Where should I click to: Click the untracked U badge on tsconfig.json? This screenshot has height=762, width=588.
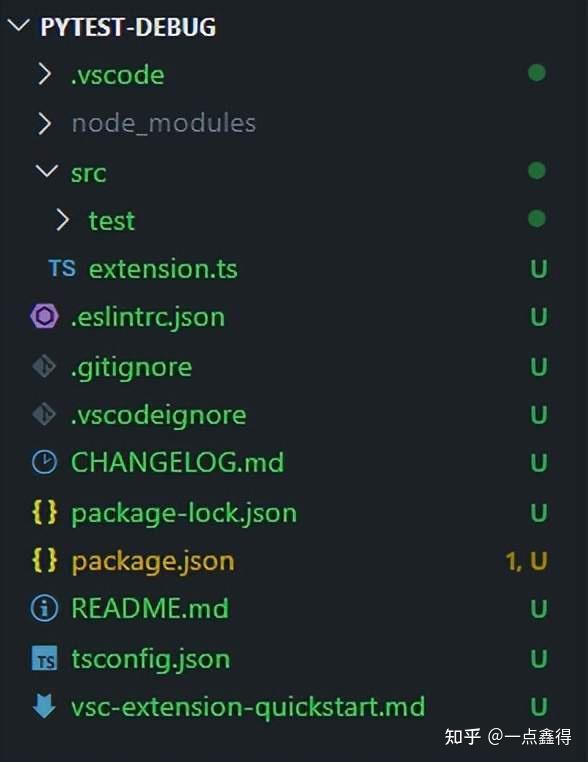click(538, 659)
